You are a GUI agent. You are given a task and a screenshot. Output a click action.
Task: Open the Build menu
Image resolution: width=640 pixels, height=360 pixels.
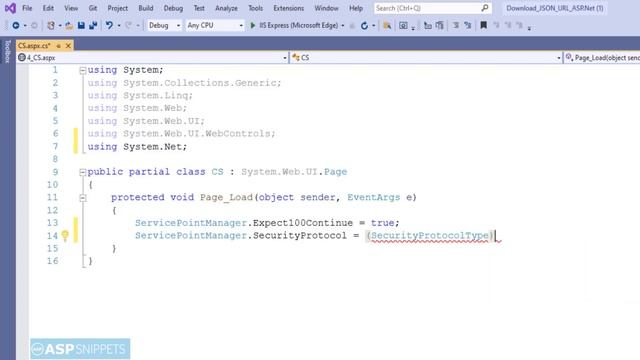pyautogui.click(x=146, y=8)
